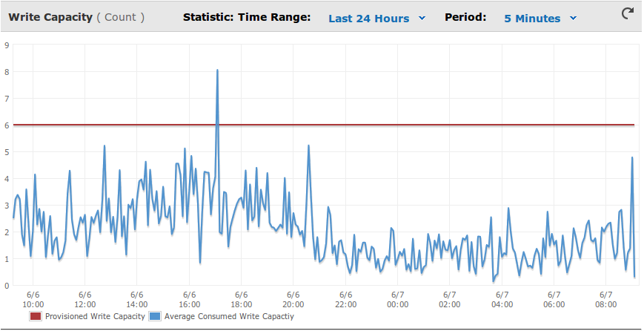Click the red Provisioned Write Capacity legend swatch
The height and width of the screenshot is (331, 644).
tap(36, 316)
